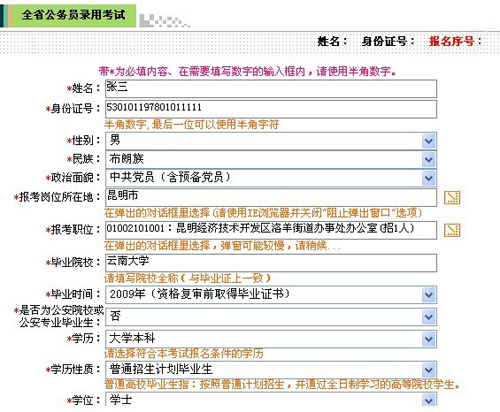The image size is (500, 412).
Task: Click the 是否为公安院校或公安专业毕业生 label
Action: pyautogui.click(x=59, y=316)
